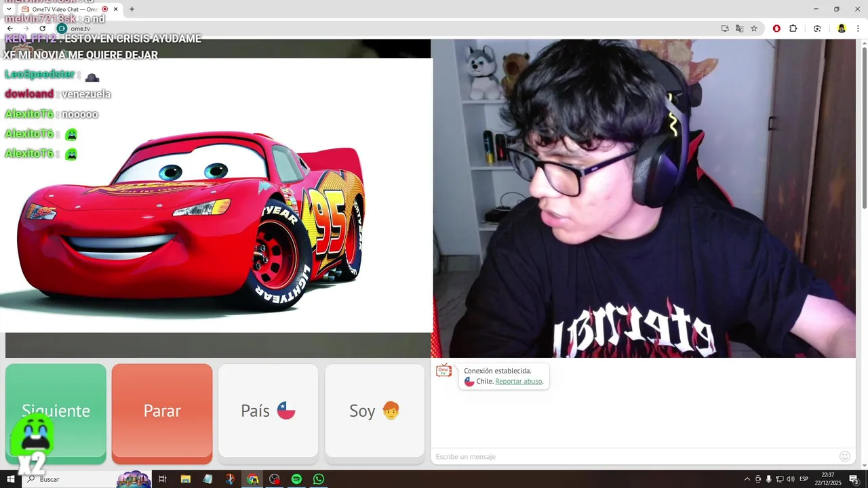Open network settings from the tray icon

point(779,479)
